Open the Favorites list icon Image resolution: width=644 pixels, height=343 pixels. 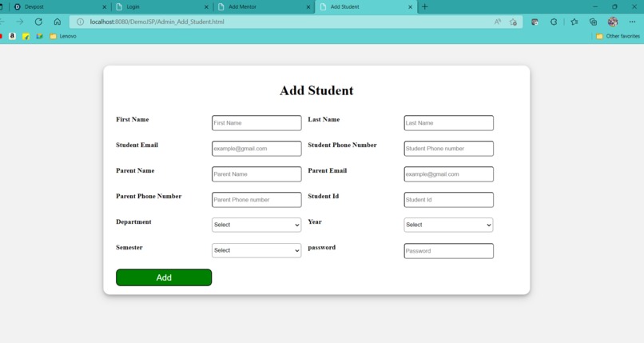[x=574, y=22]
